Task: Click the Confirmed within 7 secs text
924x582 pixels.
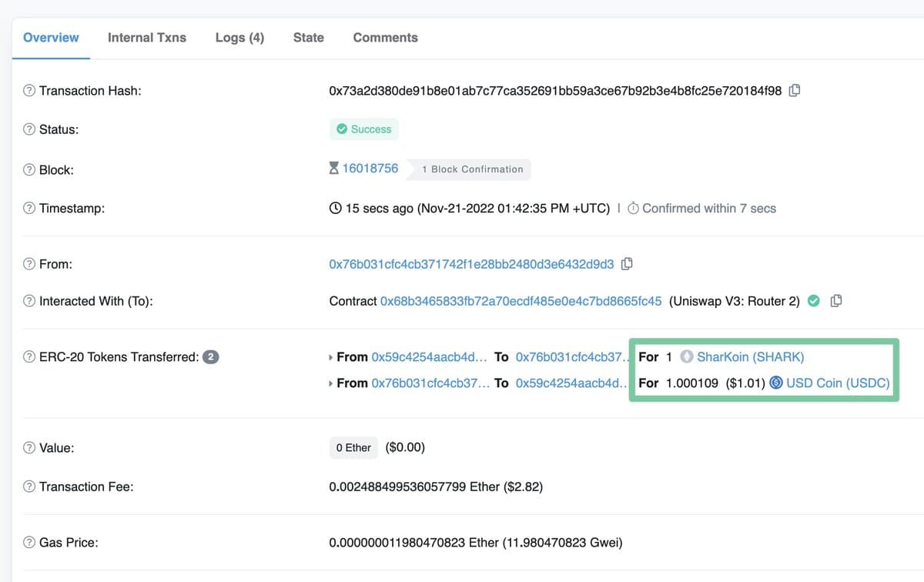Action: coord(709,209)
